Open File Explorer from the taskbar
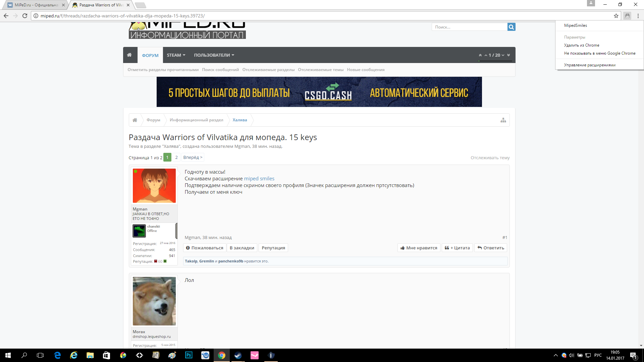The height and width of the screenshot is (362, 644). tap(90, 355)
